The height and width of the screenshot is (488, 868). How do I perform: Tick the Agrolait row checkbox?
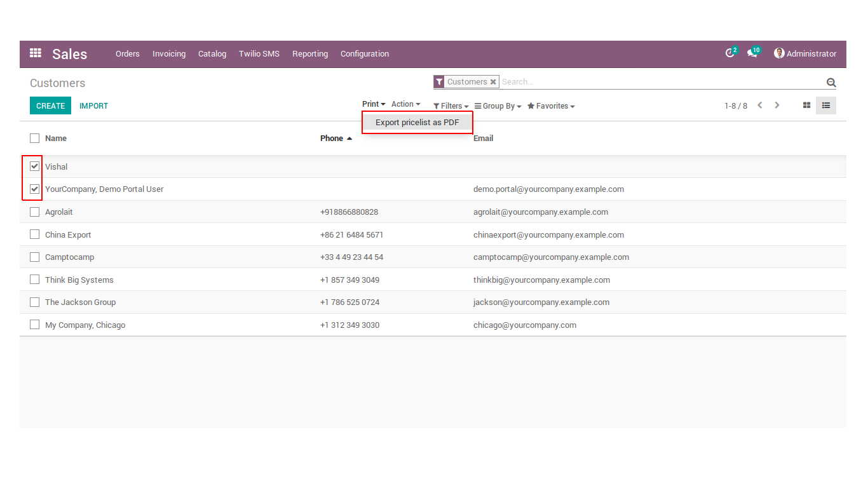coord(35,212)
